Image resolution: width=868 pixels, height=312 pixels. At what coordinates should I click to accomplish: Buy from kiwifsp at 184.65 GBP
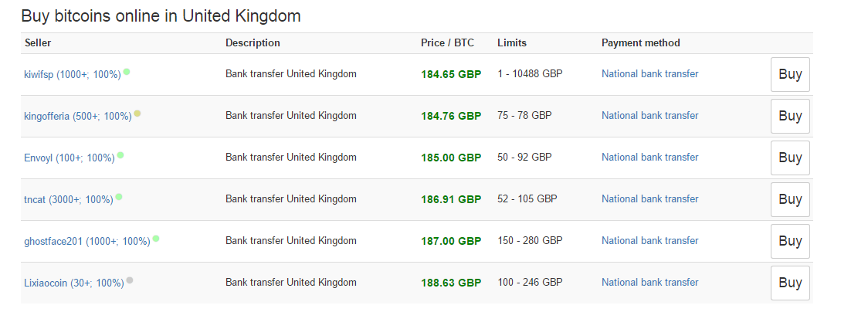(x=790, y=74)
